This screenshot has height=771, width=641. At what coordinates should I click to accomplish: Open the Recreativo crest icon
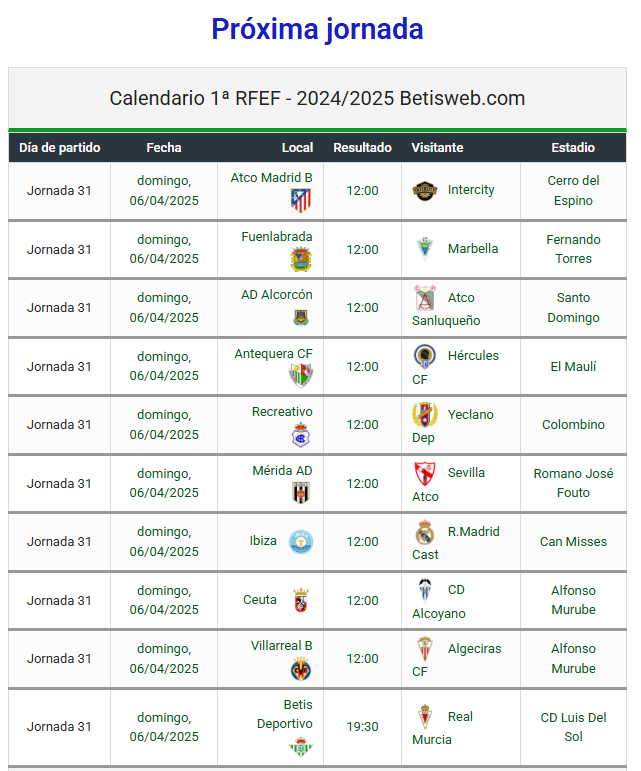[x=301, y=435]
